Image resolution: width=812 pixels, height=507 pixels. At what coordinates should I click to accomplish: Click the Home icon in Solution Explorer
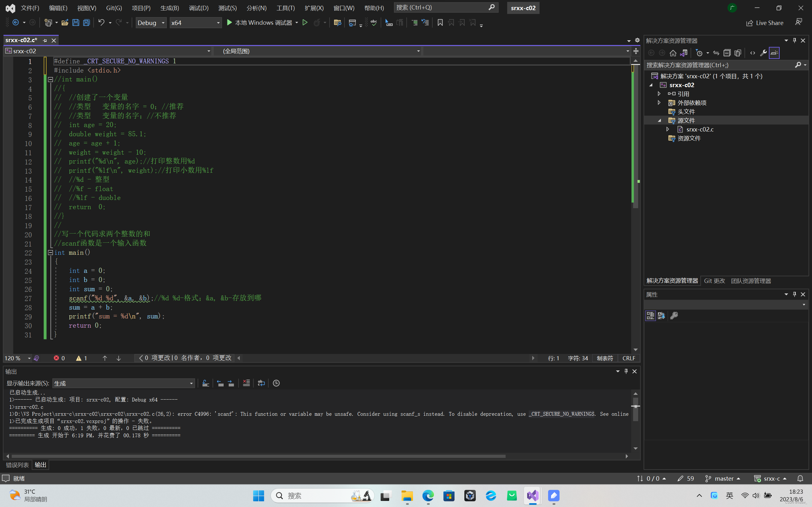click(x=673, y=53)
